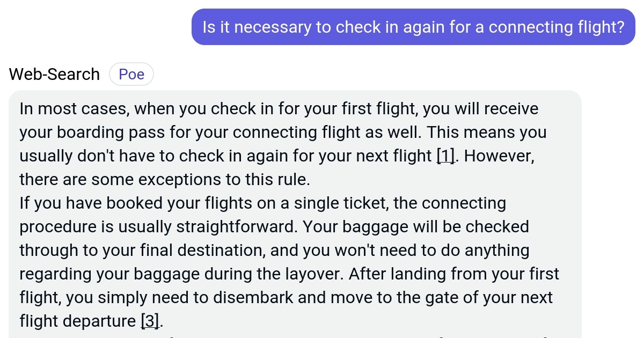Viewport: 644px width, 338px height.
Task: Click the first paragraph of the answer
Action: click(x=268, y=144)
